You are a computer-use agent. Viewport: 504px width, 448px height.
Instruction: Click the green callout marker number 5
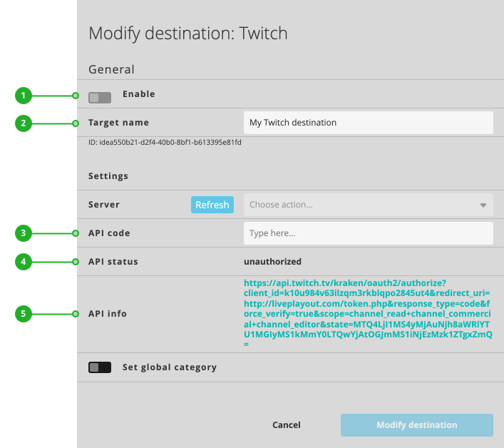pyautogui.click(x=24, y=313)
